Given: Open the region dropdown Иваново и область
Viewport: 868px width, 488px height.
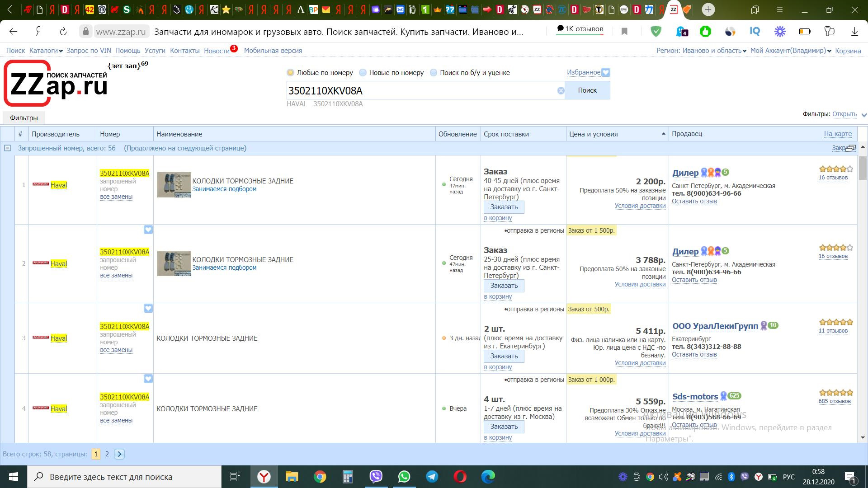Looking at the screenshot, I should click(x=701, y=51).
